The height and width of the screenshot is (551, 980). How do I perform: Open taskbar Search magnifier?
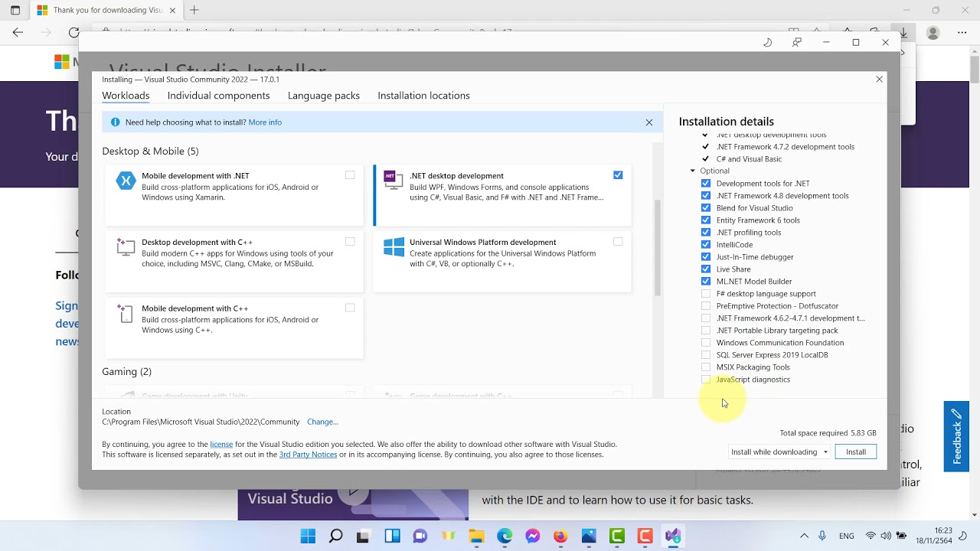(335, 536)
